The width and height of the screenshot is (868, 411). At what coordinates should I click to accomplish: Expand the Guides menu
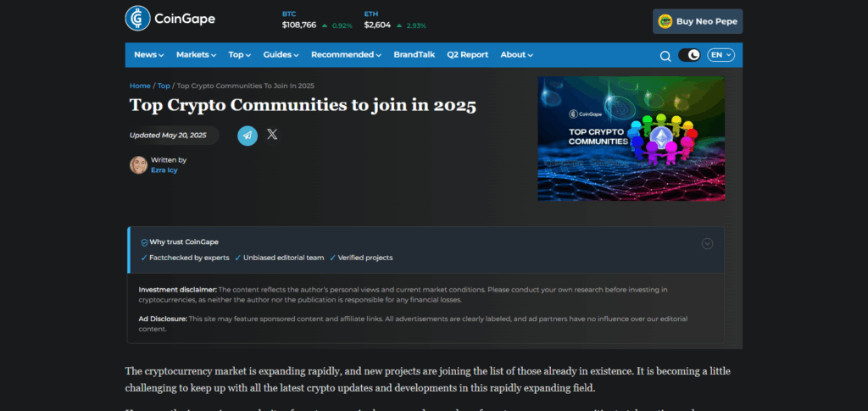point(281,55)
